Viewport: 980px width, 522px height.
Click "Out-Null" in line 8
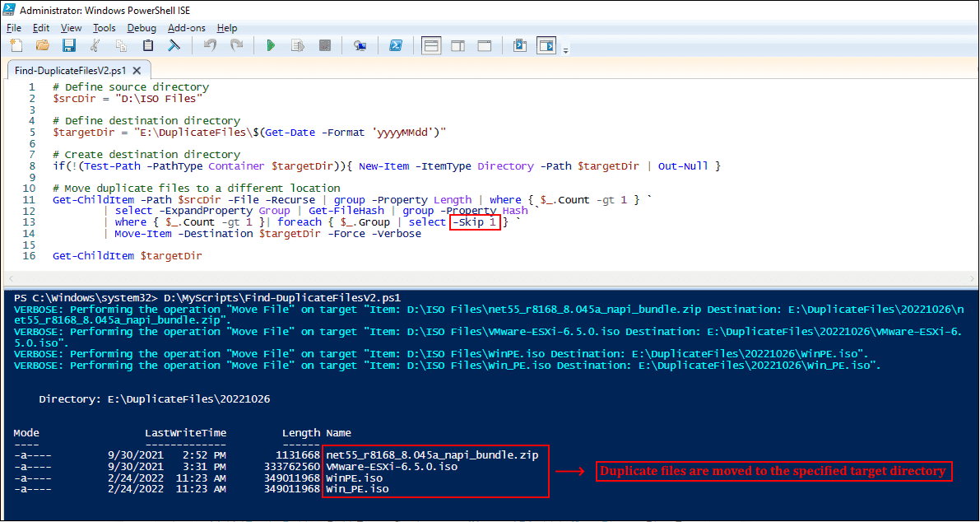click(683, 166)
